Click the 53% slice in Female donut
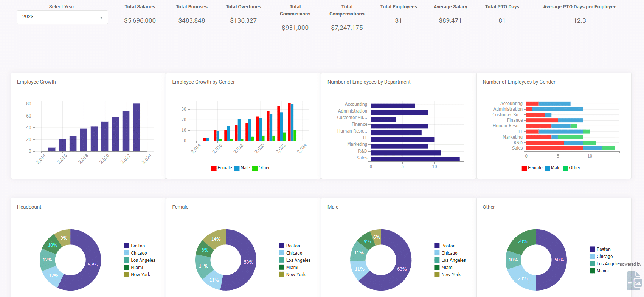644x297 pixels. (x=248, y=262)
